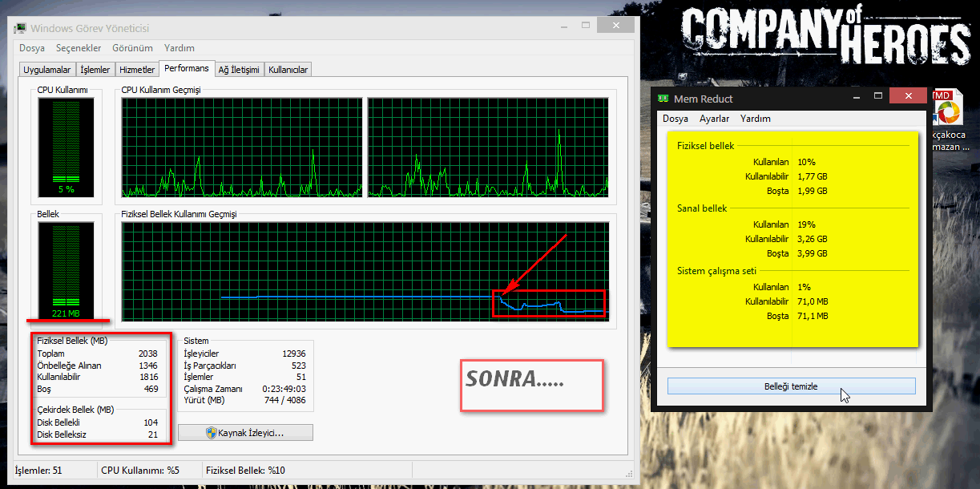
Task: Click the CPU Kullanımı meter showing 5 %
Action: (66, 148)
